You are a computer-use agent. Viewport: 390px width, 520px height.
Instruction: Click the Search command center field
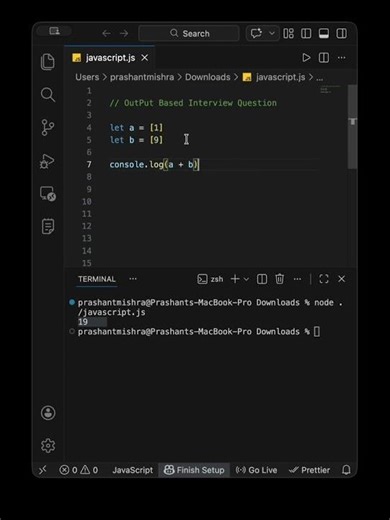tap(189, 33)
